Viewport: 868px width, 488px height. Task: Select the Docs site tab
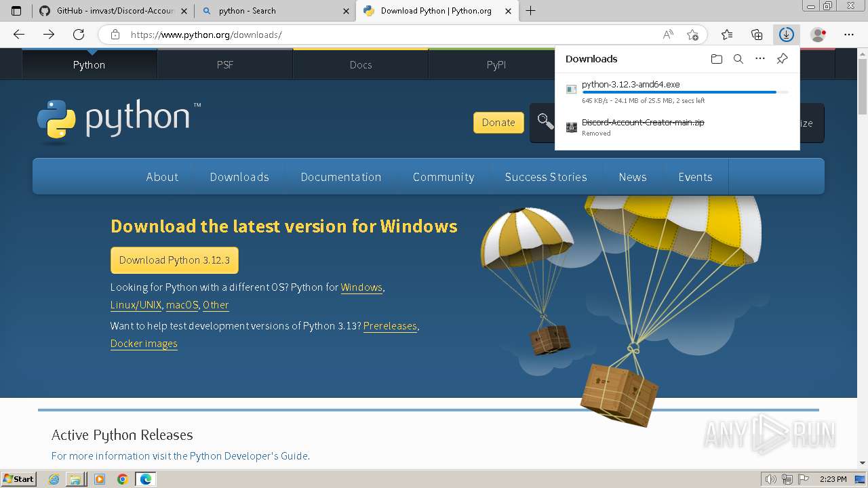click(x=361, y=64)
